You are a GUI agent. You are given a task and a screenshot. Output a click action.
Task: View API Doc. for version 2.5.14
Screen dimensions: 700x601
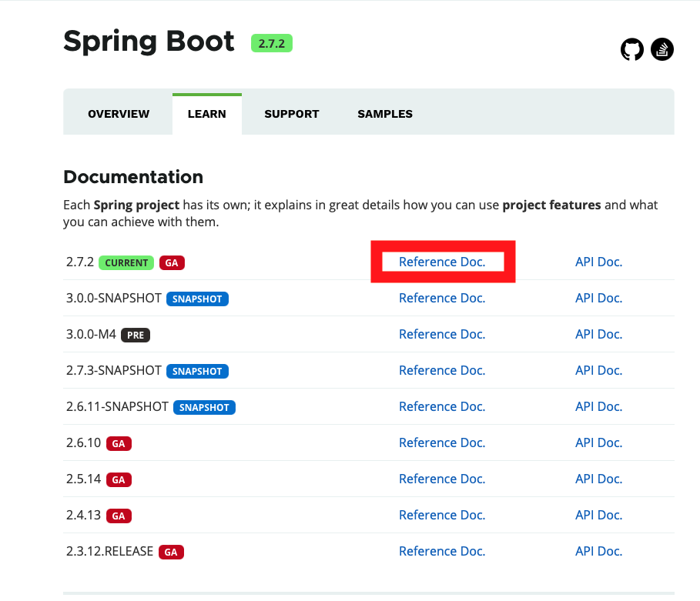(x=598, y=479)
